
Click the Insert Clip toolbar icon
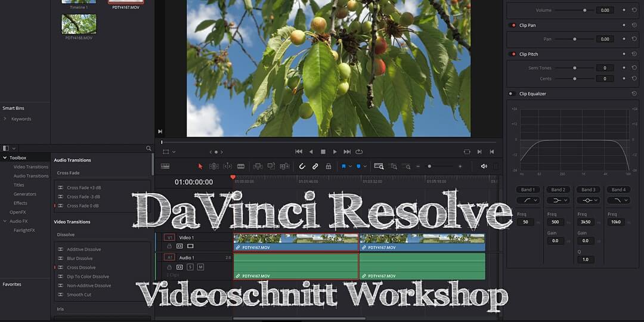(x=258, y=166)
